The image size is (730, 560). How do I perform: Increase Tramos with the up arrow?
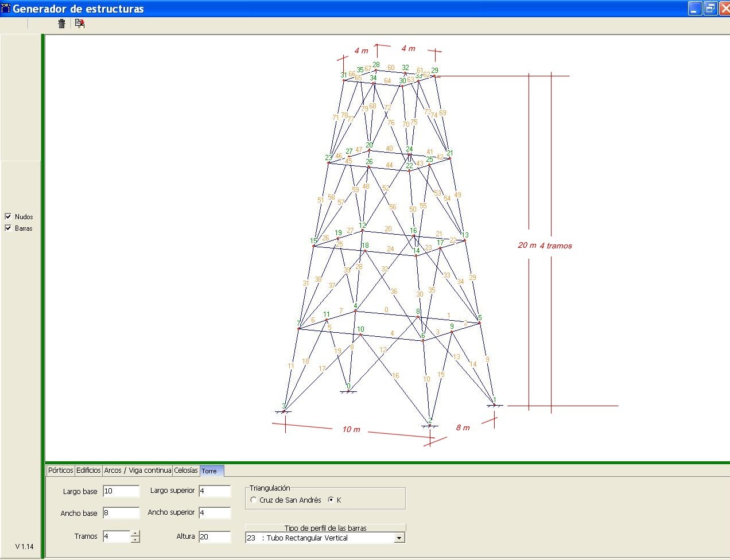coord(135,534)
